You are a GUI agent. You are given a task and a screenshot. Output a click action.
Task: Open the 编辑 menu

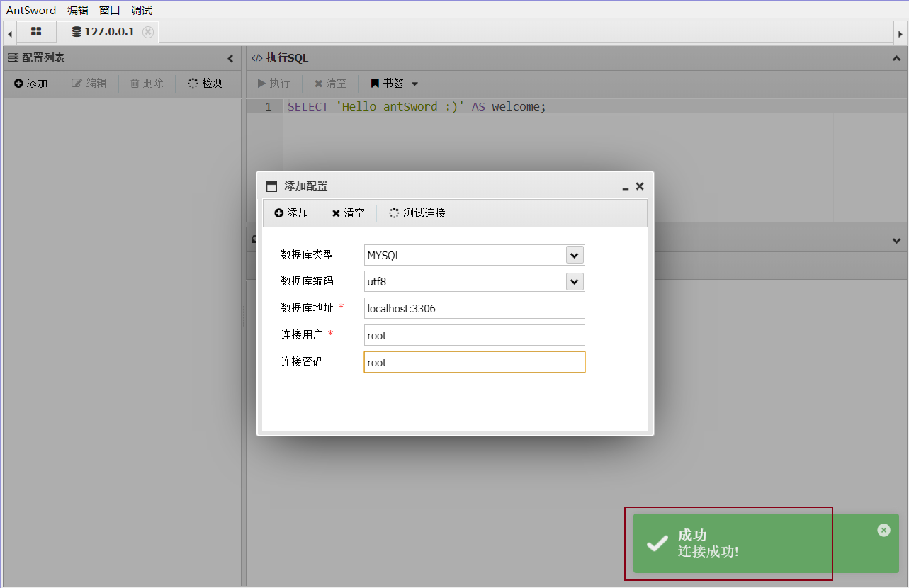pyautogui.click(x=78, y=11)
